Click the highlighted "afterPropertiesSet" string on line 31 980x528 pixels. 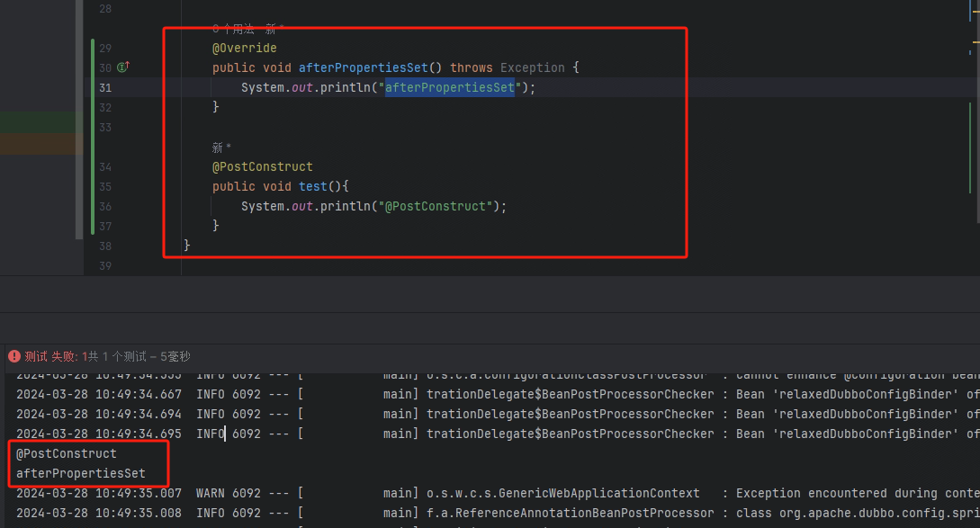pyautogui.click(x=450, y=87)
